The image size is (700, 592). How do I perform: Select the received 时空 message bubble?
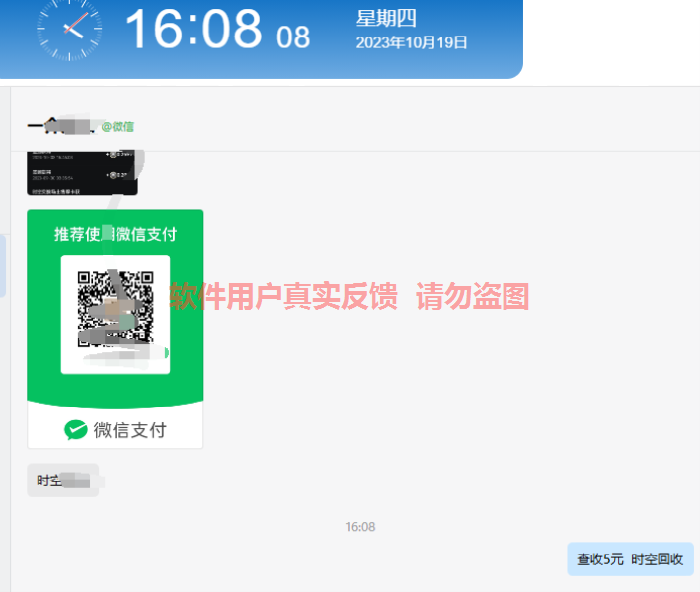coord(63,481)
